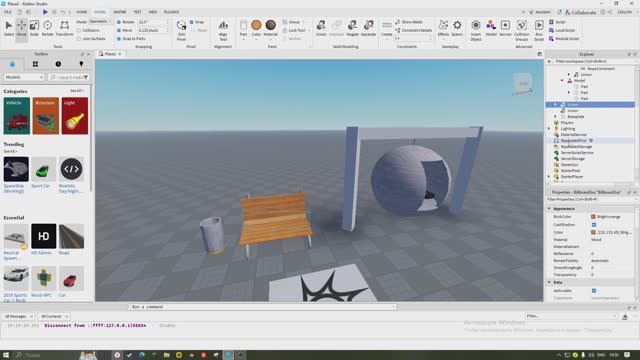This screenshot has height=360, width=640.
Task: Open the Mode Geometric dropdown
Action: point(100,22)
